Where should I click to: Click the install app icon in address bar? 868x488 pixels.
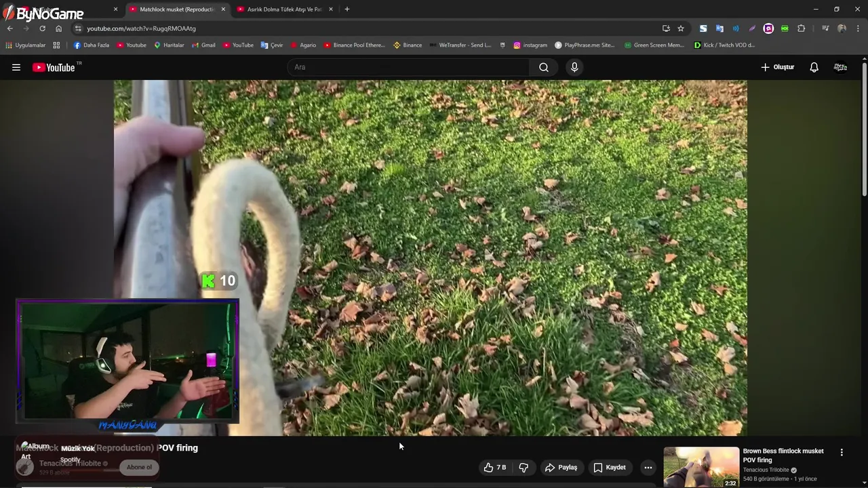coord(666,28)
